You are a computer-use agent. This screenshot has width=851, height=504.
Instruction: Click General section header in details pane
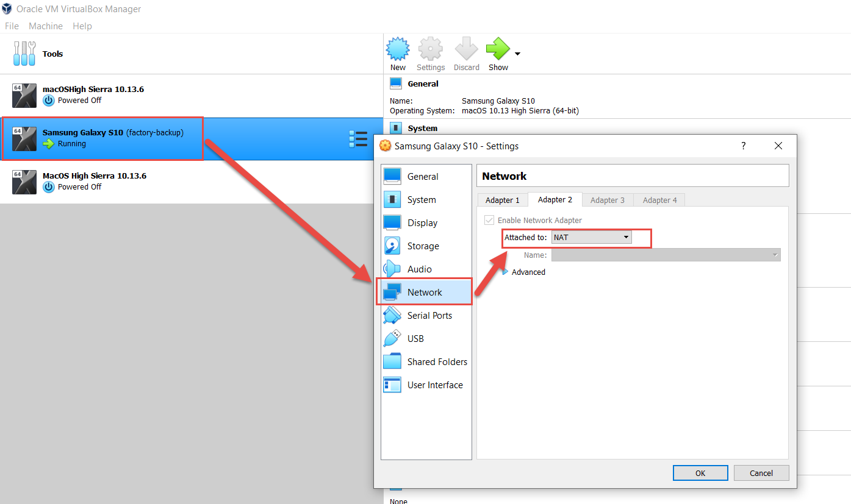(x=423, y=84)
